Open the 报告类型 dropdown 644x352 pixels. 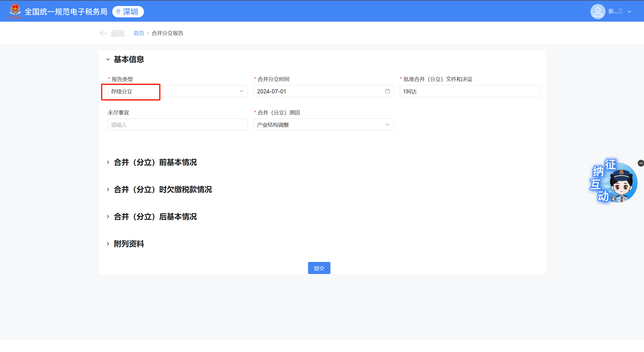178,91
